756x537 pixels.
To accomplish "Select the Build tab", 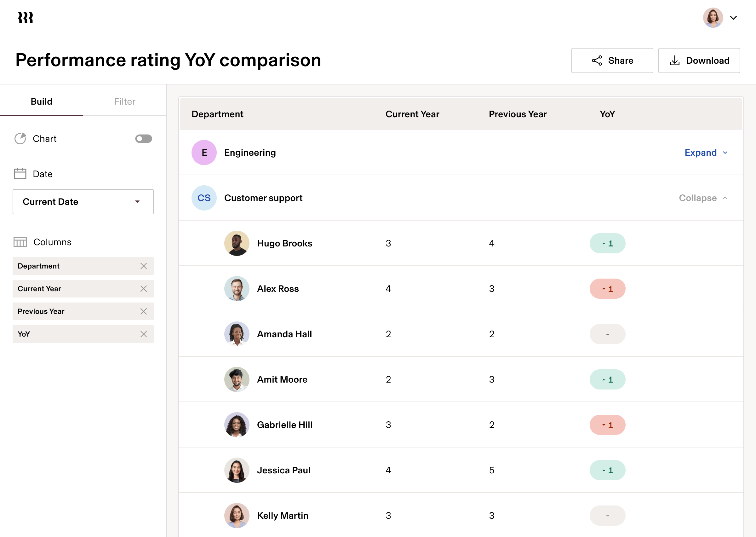I will 42,101.
